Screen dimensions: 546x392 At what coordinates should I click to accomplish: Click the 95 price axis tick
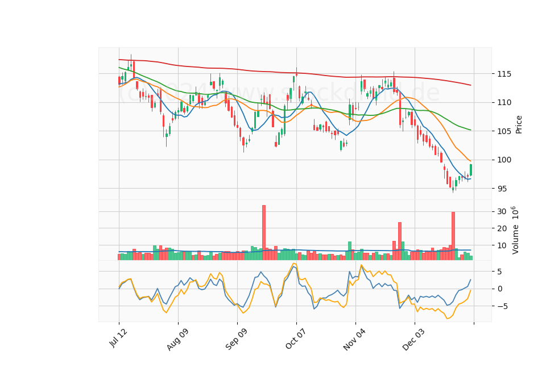pos(502,189)
